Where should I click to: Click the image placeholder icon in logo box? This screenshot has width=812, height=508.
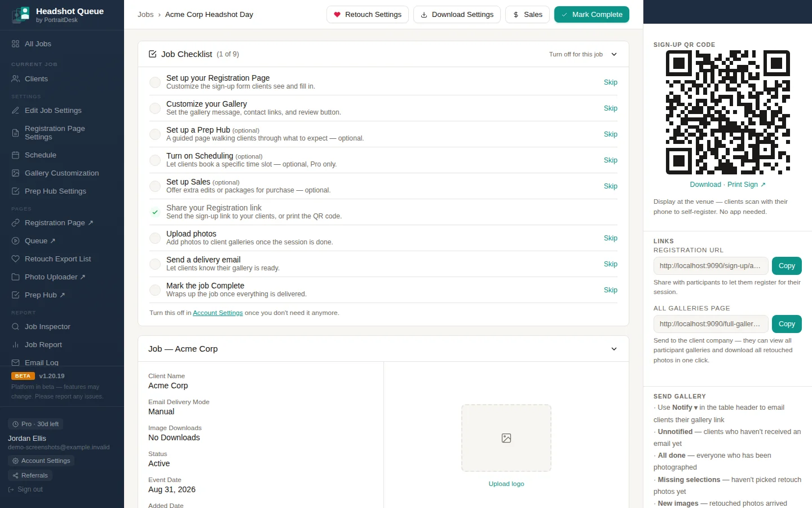click(506, 438)
